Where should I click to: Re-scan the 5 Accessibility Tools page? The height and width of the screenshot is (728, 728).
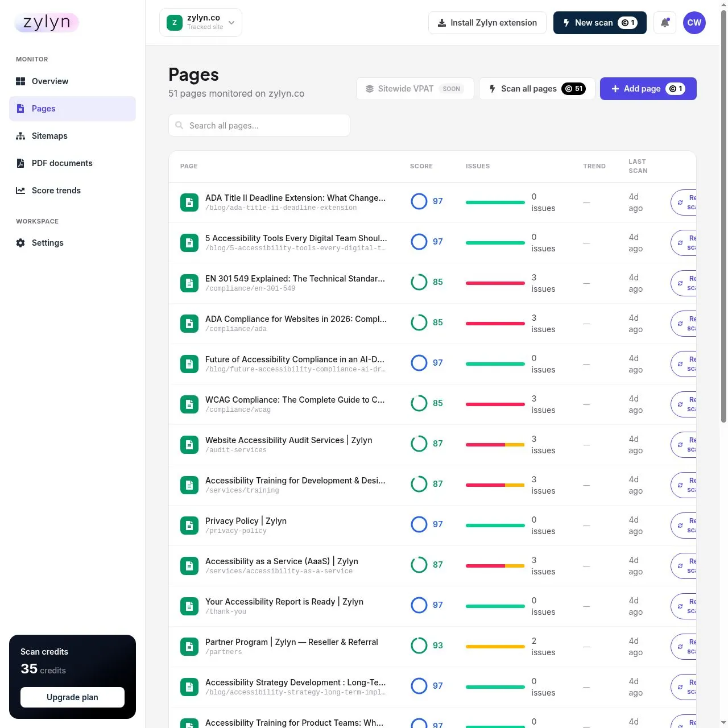point(684,243)
